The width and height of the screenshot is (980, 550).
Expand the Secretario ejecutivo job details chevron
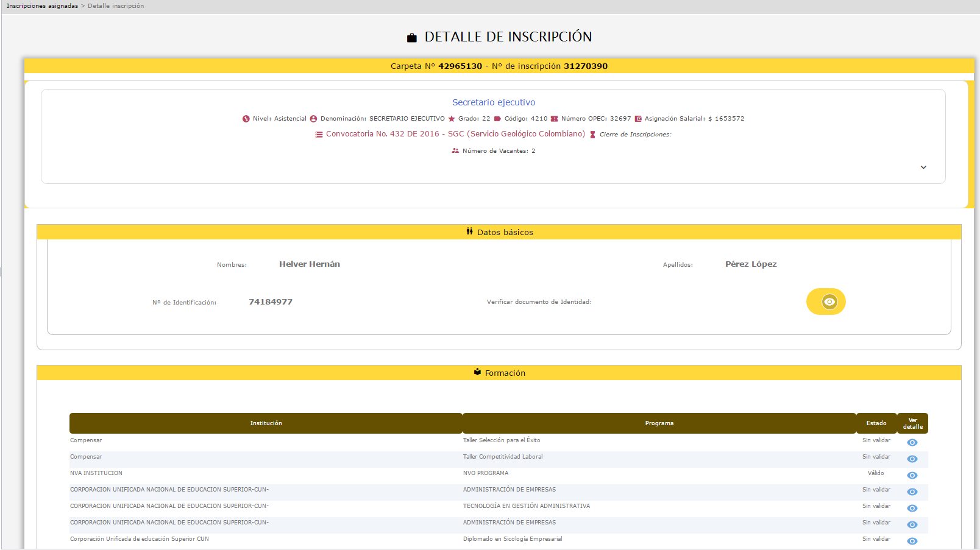tap(923, 167)
